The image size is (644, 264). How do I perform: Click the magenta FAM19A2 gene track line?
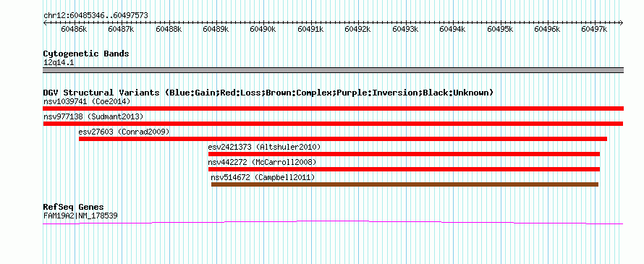pyautogui.click(x=333, y=222)
